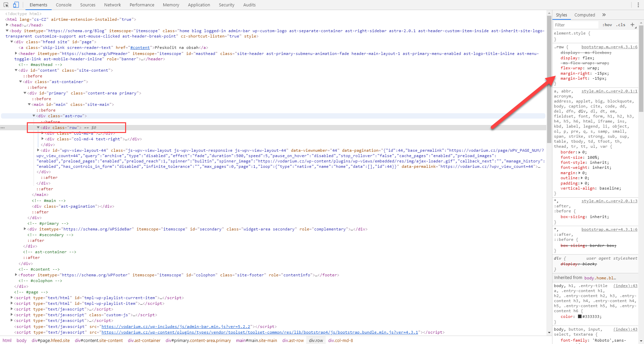
Task: Show more sidebar tabs with double chevron
Action: tap(604, 15)
